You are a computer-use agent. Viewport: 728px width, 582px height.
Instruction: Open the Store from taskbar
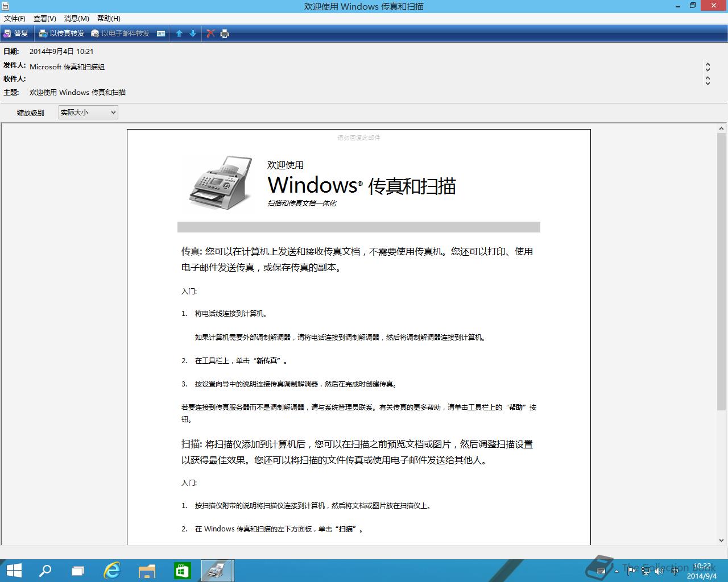click(x=182, y=571)
